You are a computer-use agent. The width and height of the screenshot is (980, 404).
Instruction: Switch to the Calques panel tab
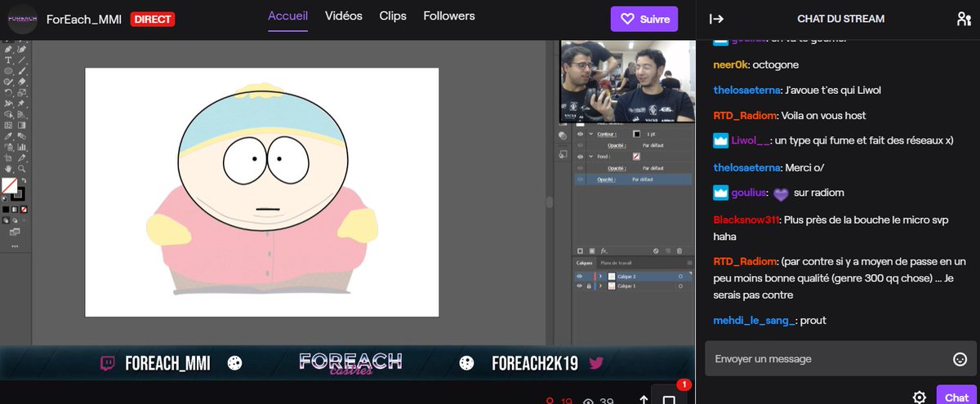[x=585, y=263]
